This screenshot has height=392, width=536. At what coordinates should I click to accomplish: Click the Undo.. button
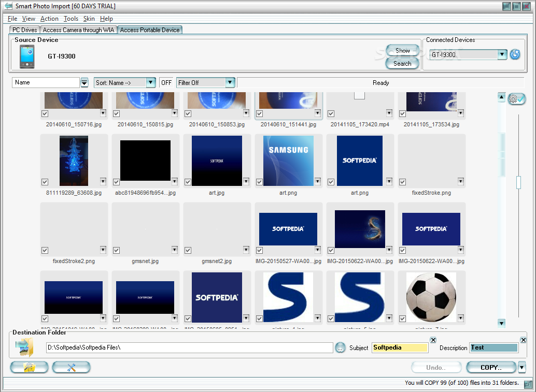(x=436, y=368)
